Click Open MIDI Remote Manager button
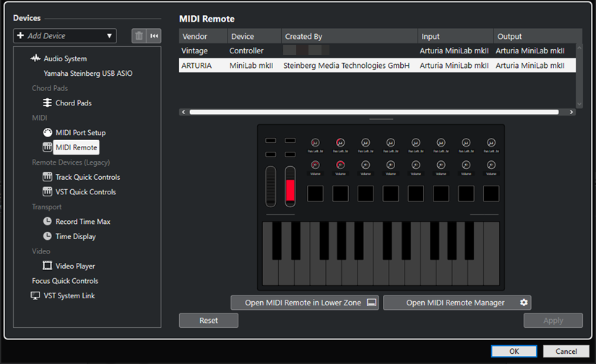Image resolution: width=596 pixels, height=364 pixels. (x=457, y=303)
